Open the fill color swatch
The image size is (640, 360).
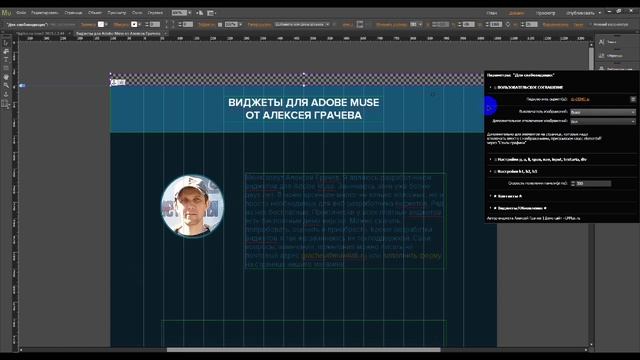pos(101,24)
